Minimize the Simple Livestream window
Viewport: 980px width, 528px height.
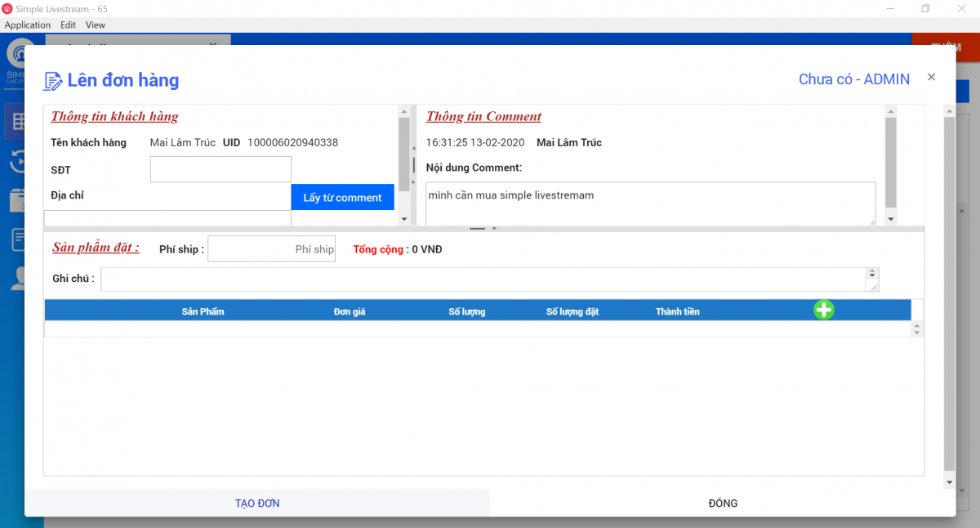889,9
